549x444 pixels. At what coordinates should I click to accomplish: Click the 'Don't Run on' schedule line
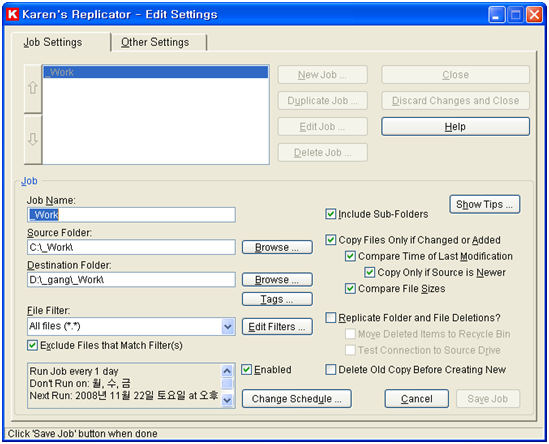80,383
